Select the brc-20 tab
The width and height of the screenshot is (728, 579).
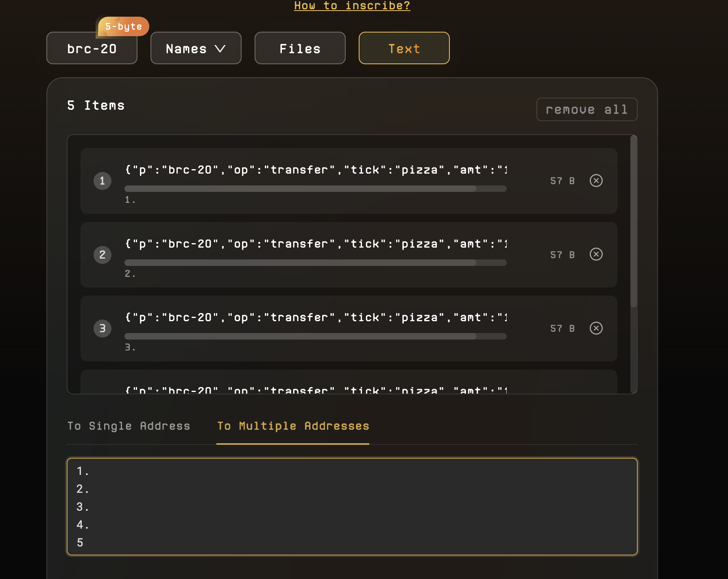pos(92,48)
